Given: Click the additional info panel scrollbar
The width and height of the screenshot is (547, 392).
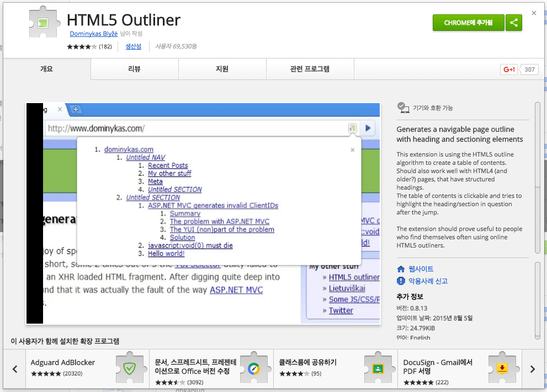Looking at the screenshot, I should 537,300.
